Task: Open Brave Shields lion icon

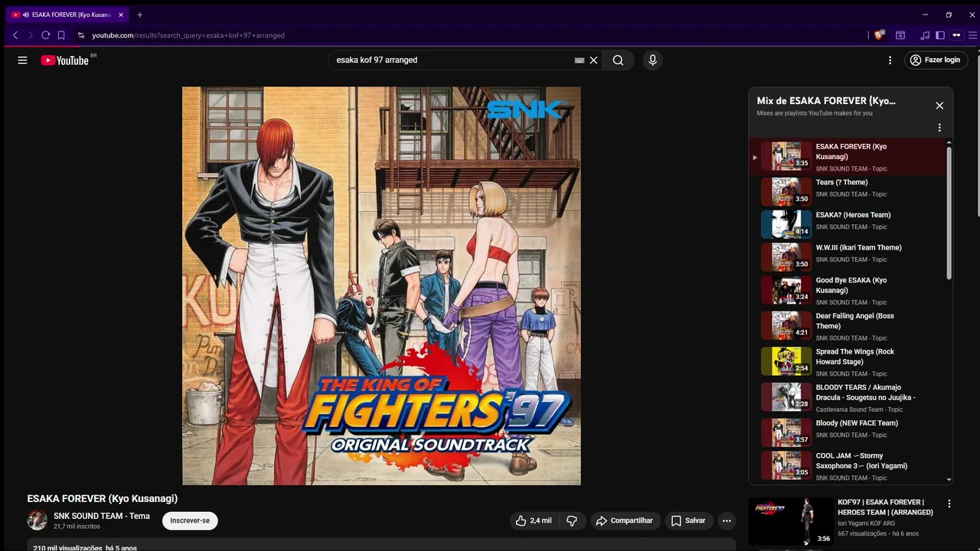Action: click(x=880, y=35)
